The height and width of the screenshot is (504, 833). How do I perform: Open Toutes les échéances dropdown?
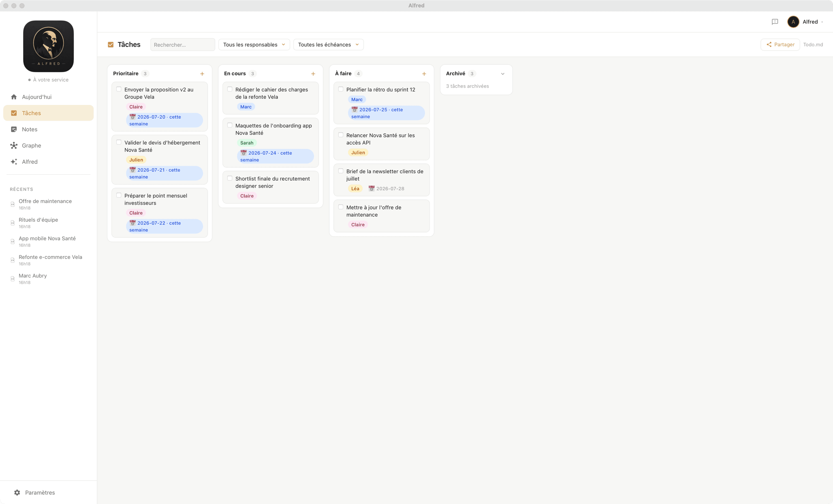coord(328,45)
